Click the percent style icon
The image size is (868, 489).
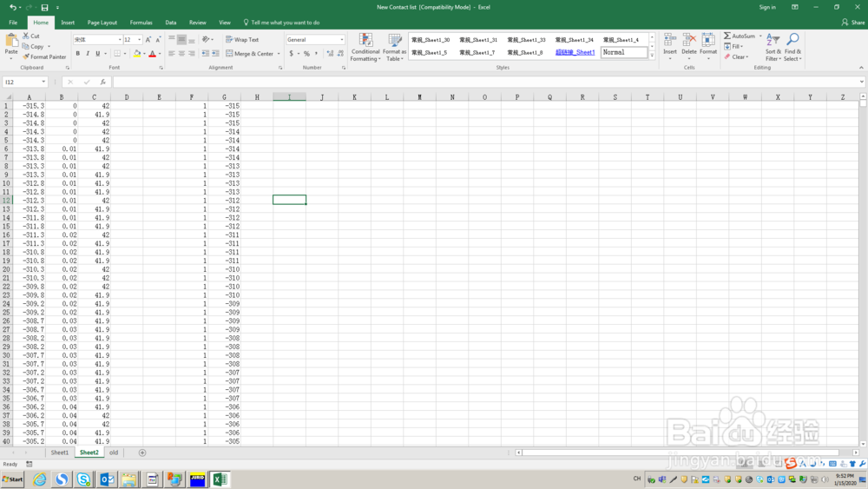coord(306,54)
